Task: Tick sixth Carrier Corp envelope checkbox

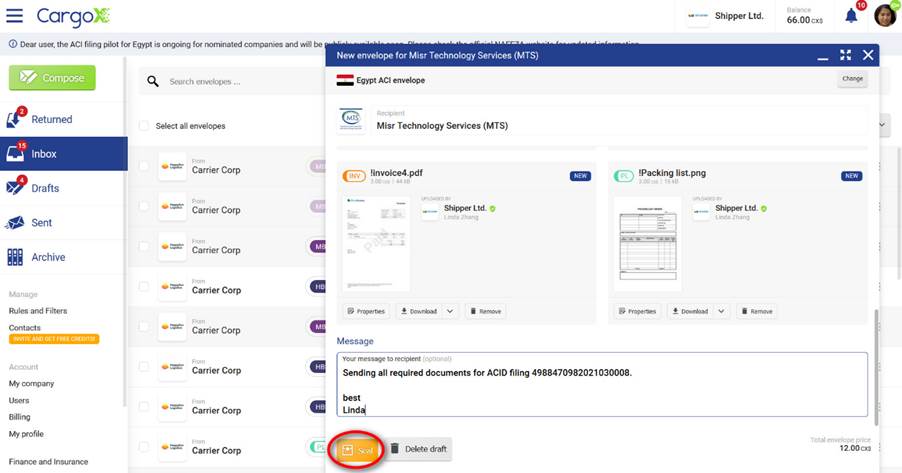Action: coord(144,367)
